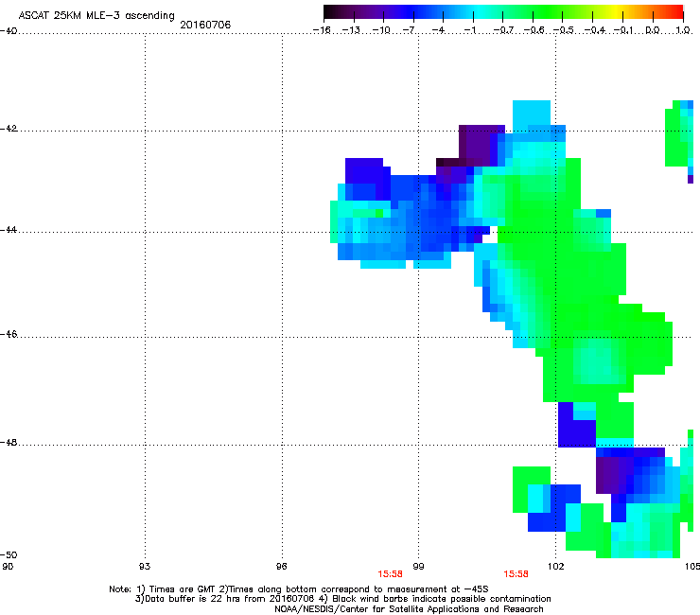Viewport: 700px width, 615px height.
Task: Pick the "-4" color scale label
Action: click(439, 30)
